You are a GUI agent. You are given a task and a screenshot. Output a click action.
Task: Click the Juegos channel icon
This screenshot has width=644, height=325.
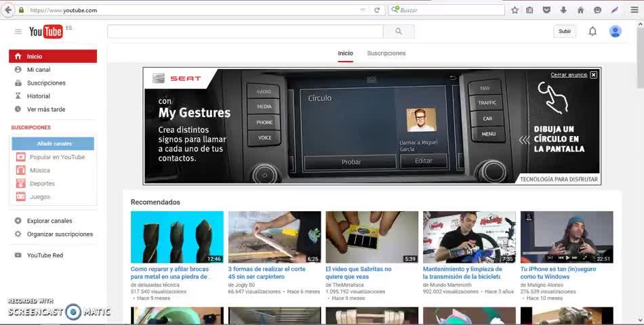(x=20, y=197)
